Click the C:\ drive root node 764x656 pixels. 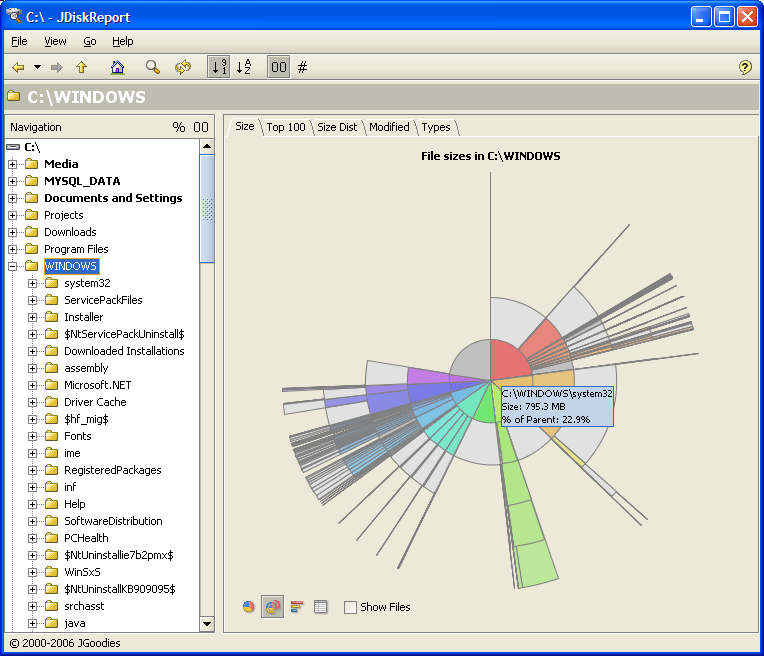pyautogui.click(x=32, y=147)
